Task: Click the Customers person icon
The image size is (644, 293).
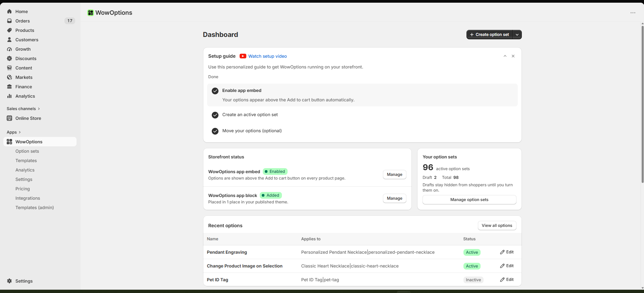Action: (x=9, y=40)
